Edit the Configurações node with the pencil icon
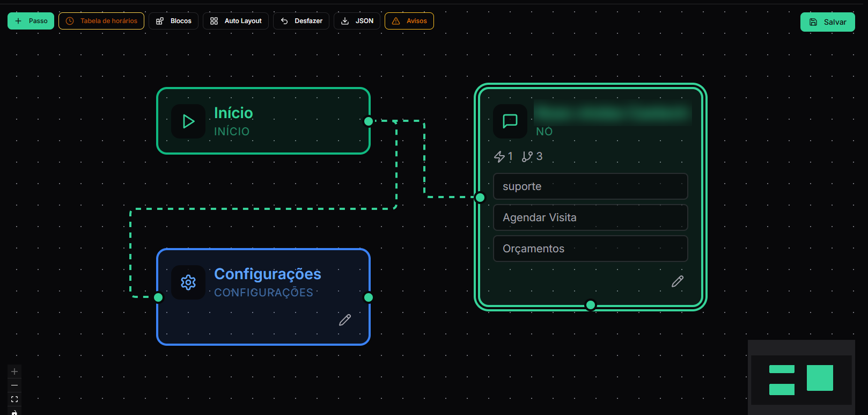 point(345,320)
